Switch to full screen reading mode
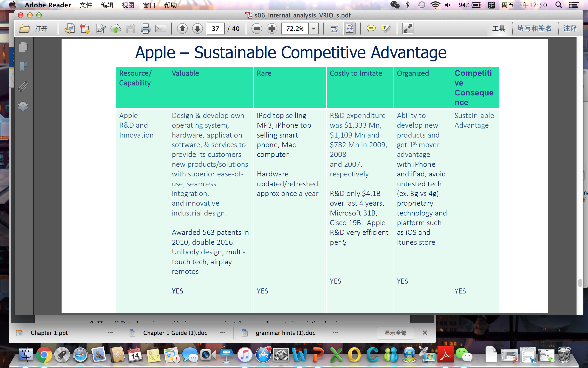The height and width of the screenshot is (368, 588). pyautogui.click(x=408, y=29)
